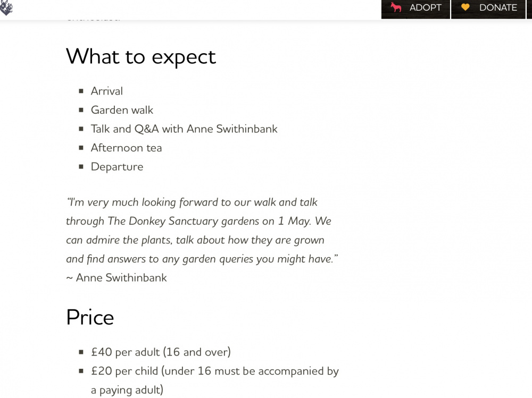Viewport: 532px width, 398px height.
Task: Open the DONATE menu label
Action: (498, 7)
